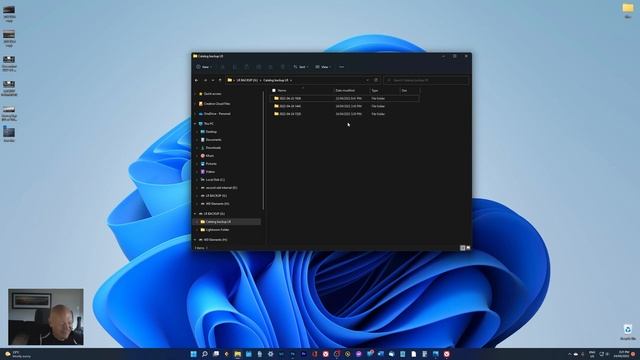Image resolution: width=640 pixels, height=360 pixels.
Task: Show hidden system tray icons chevron
Action: pyautogui.click(x=569, y=354)
